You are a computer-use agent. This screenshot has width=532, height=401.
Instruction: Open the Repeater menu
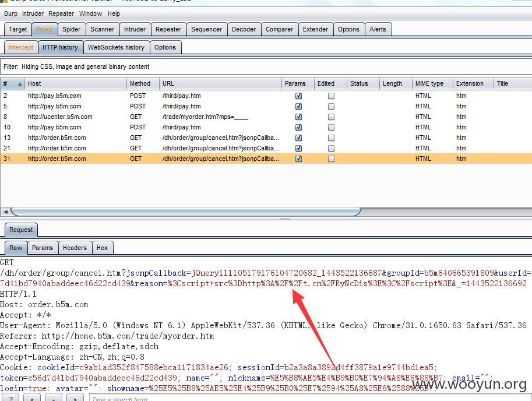pos(61,13)
